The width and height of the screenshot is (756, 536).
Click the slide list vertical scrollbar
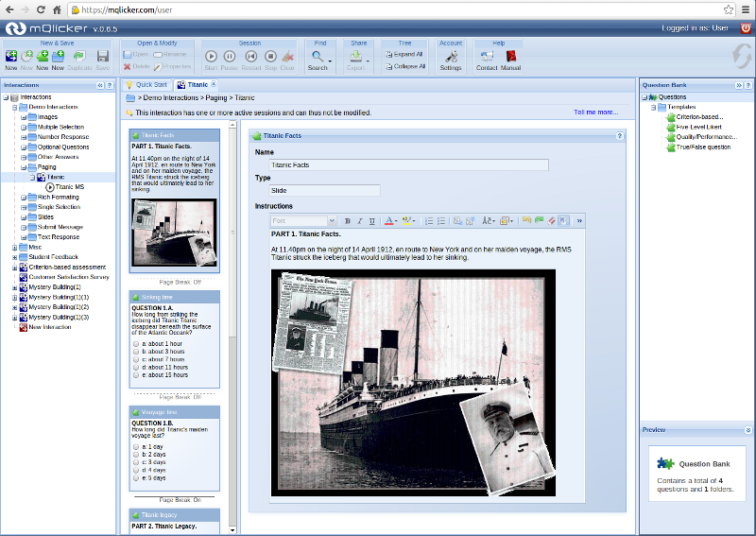tap(232, 328)
